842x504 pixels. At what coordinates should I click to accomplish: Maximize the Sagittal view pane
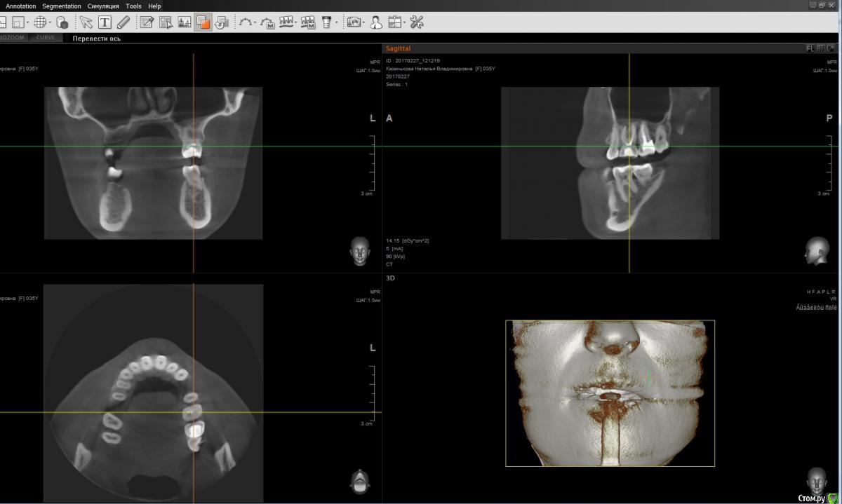pos(831,48)
